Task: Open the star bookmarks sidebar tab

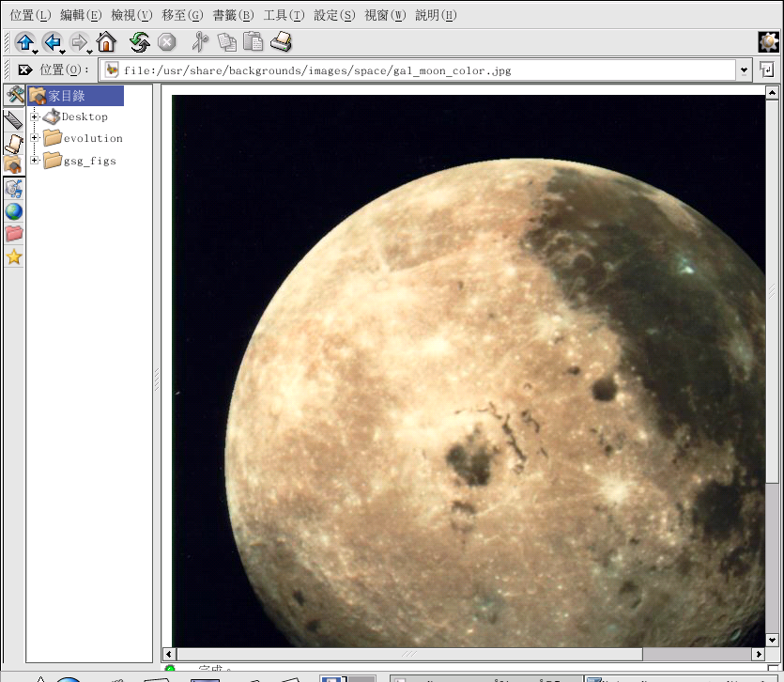Action: point(14,256)
